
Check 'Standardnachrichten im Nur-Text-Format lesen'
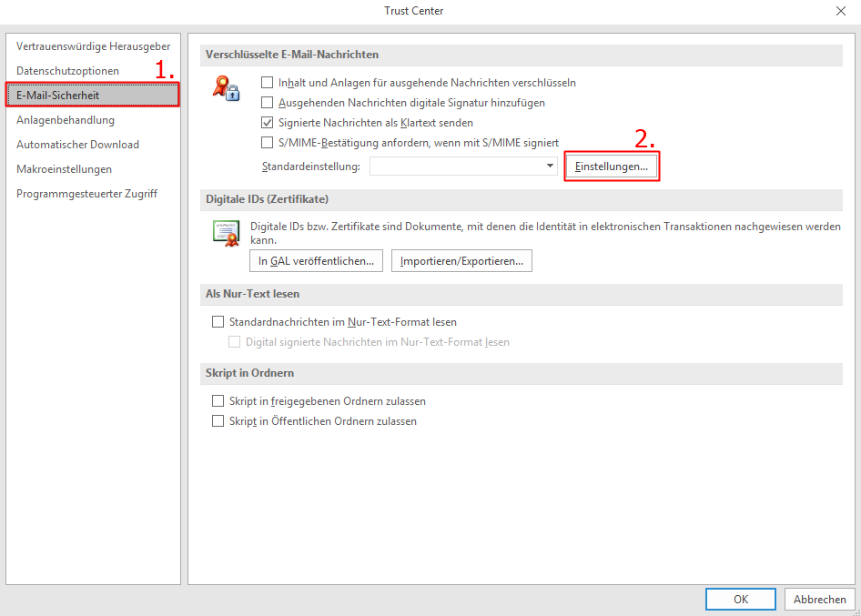(x=218, y=322)
